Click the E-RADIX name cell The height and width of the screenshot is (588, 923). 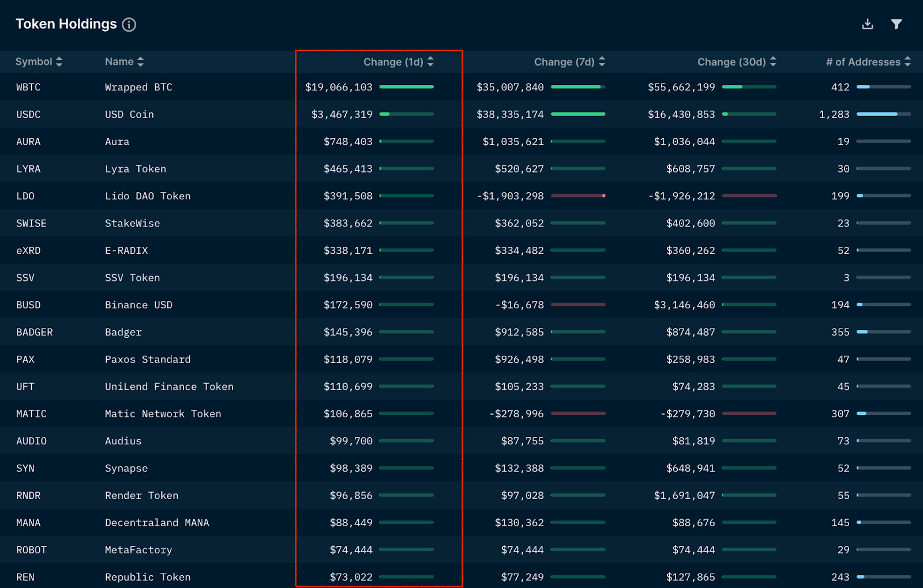(x=126, y=251)
